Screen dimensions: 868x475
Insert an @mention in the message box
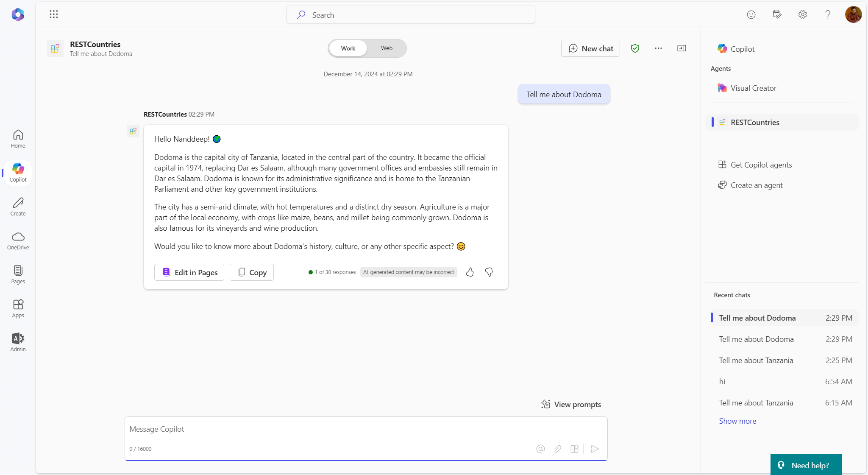[x=540, y=449]
